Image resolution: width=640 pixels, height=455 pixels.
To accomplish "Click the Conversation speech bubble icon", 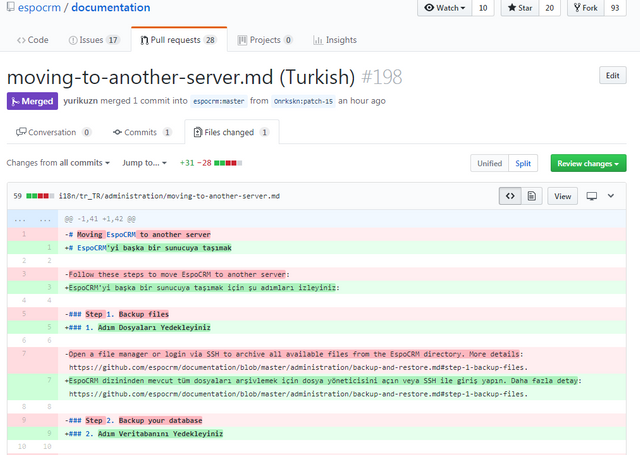I will pos(21,132).
